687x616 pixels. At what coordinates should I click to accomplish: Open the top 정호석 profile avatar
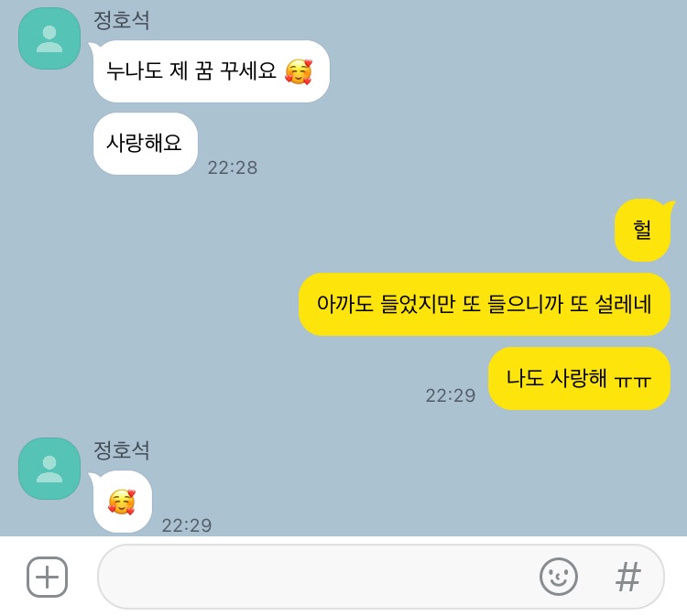(49, 38)
